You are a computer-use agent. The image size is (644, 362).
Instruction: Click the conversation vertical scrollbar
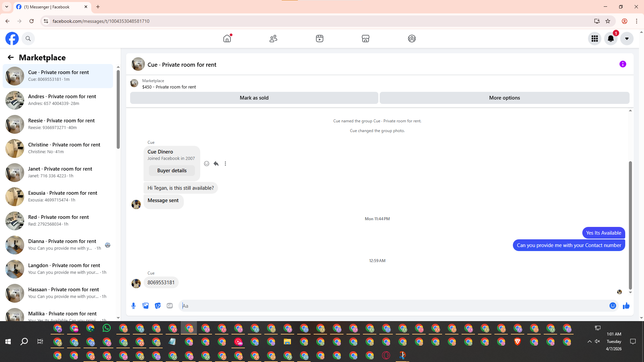point(630,225)
